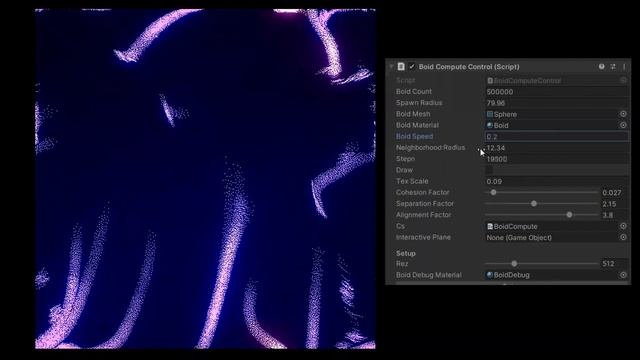Edit the Alignment Factor value 3.8
This screenshot has width=640, height=360.
coord(614,215)
